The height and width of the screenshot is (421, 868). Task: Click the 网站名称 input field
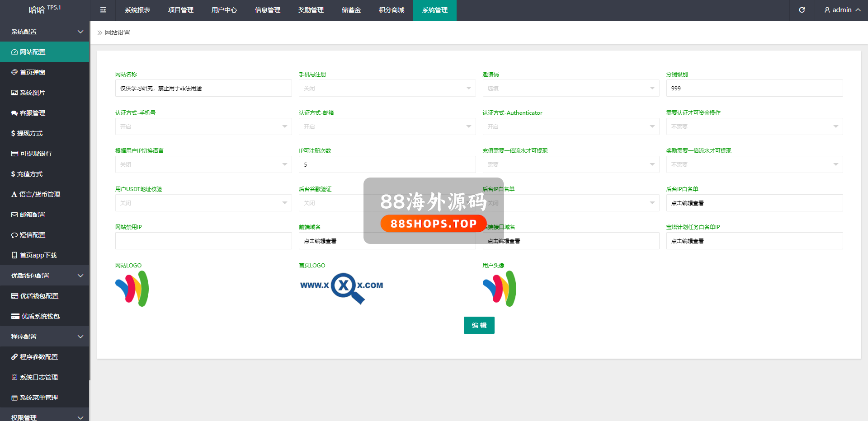click(203, 88)
